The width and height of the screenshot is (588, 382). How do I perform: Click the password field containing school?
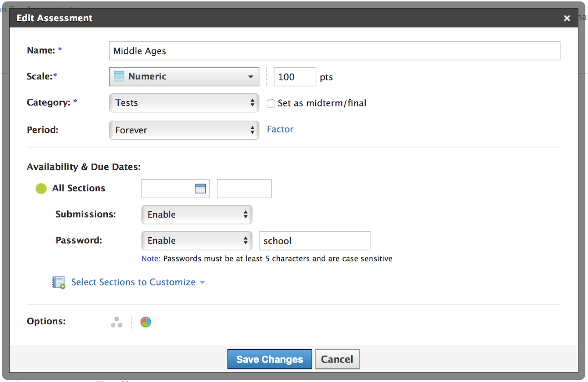coord(315,241)
